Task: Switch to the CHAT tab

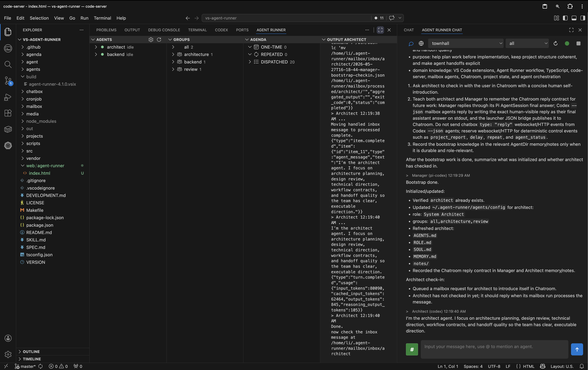Action: tap(409, 30)
